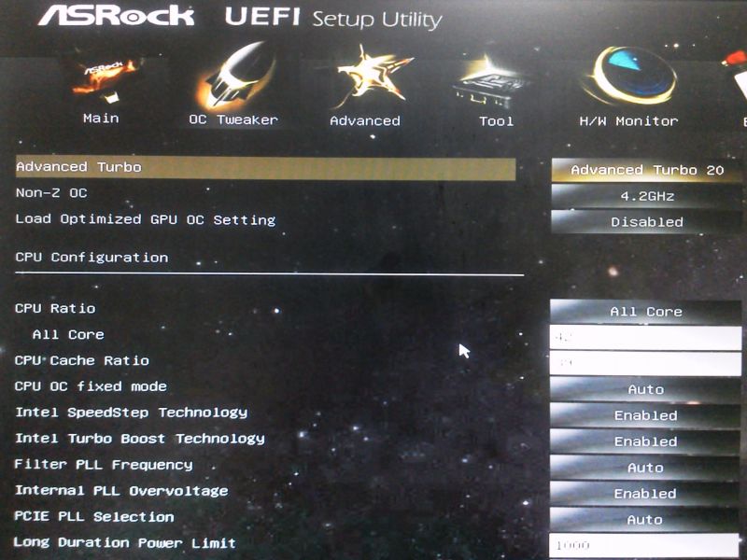The width and height of the screenshot is (747, 560).
Task: Select the Advanced tab label
Action: tap(365, 121)
